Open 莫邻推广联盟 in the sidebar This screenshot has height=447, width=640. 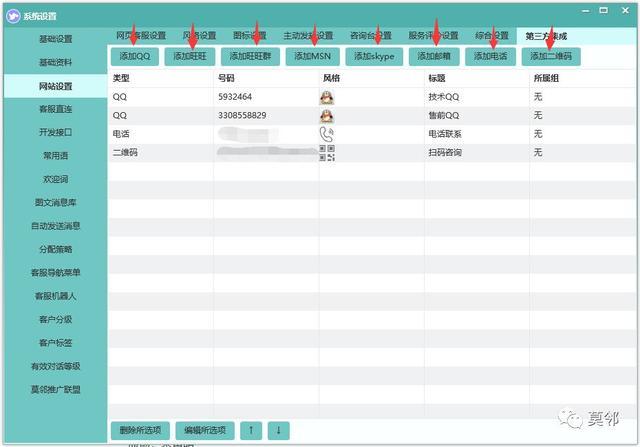pos(56,389)
